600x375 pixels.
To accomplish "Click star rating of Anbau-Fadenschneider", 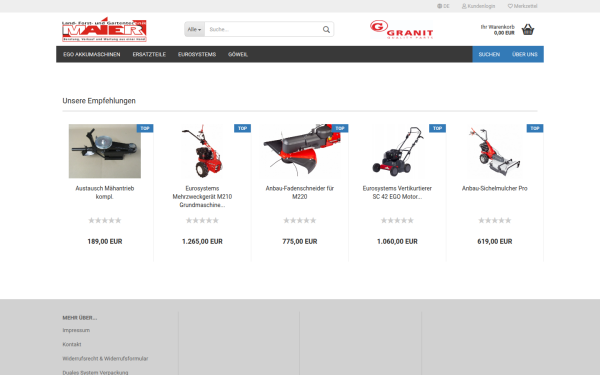I will (300, 220).
